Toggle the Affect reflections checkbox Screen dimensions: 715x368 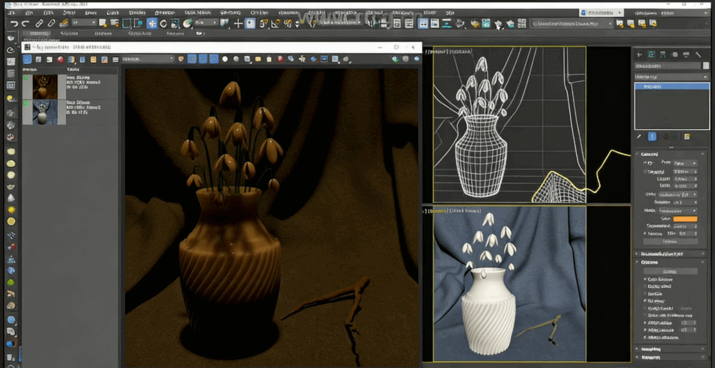pyautogui.click(x=645, y=337)
